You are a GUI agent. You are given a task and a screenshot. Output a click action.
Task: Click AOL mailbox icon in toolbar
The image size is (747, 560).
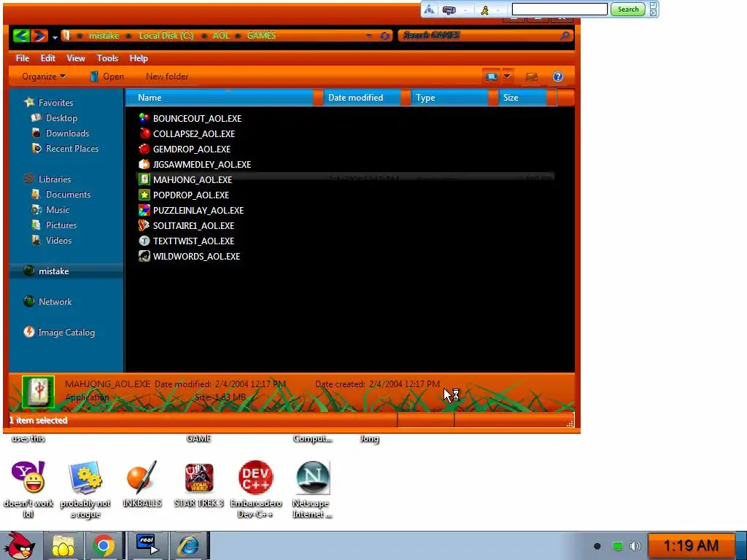[449, 9]
